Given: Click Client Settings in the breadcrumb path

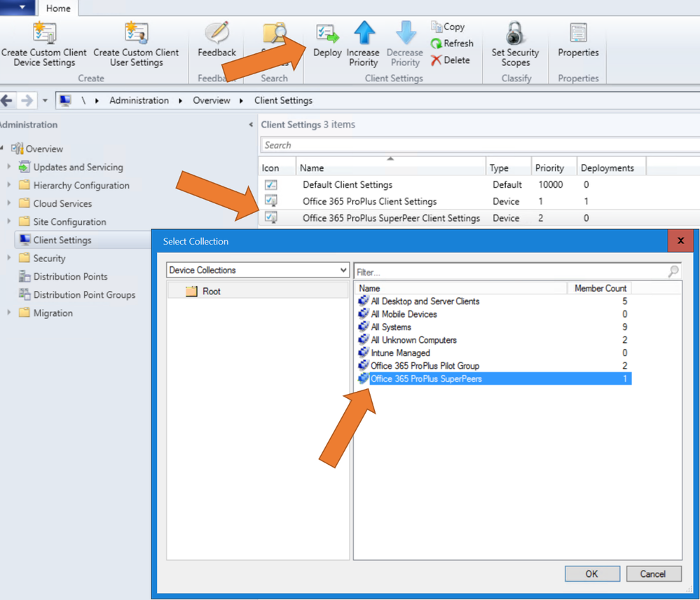Looking at the screenshot, I should click(x=284, y=100).
